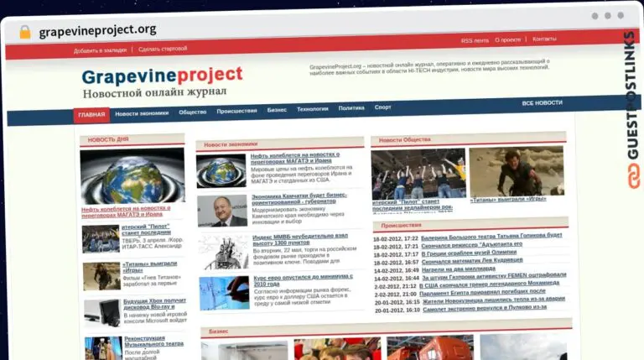Click the Новости экономики section header
Screen dimensions: 644x360
(x=280, y=143)
